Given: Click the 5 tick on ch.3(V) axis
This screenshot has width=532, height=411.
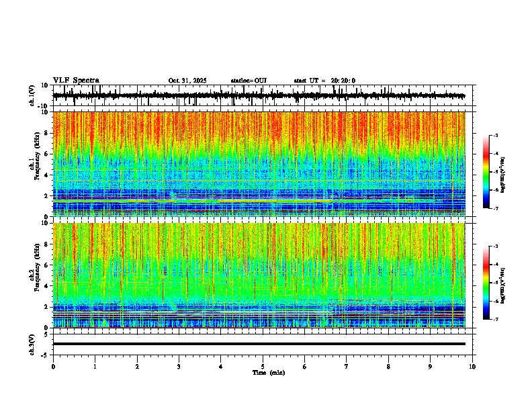Looking at the screenshot, I should (x=46, y=334).
